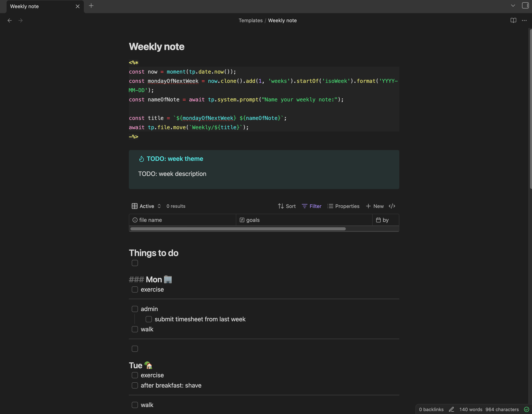The image size is (532, 414).
Task: Check after breakfast: shave task
Action: pyautogui.click(x=135, y=386)
